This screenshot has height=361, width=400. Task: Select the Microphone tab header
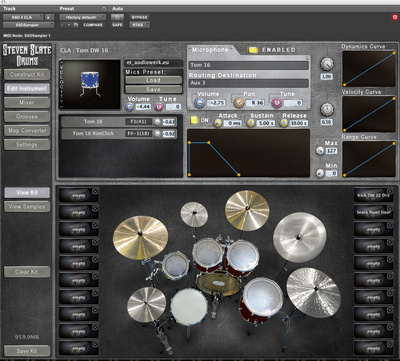tap(210, 50)
